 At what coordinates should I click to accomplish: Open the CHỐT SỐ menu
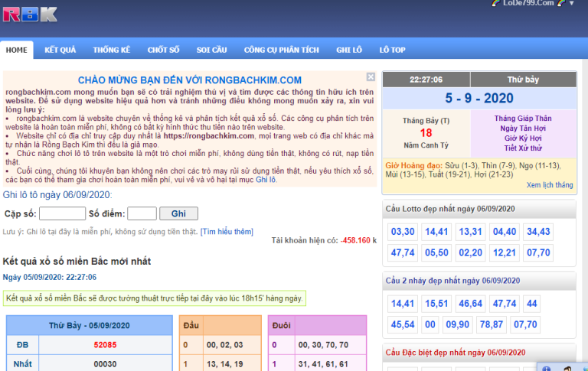tap(163, 50)
